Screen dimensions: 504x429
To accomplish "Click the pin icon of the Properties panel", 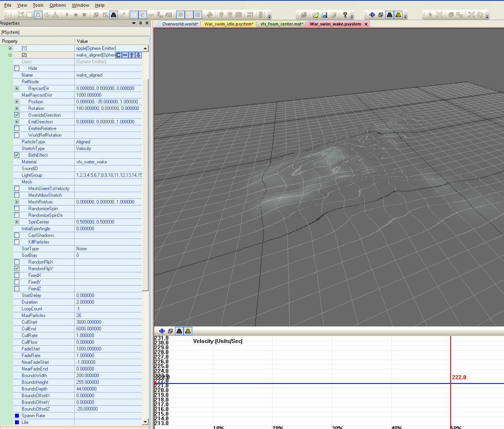I will click(x=140, y=23).
